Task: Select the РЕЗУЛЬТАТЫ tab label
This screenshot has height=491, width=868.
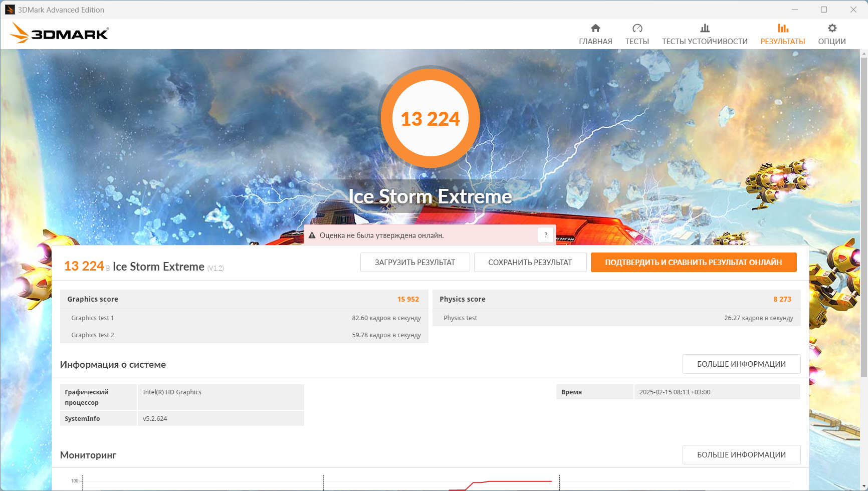Action: tap(783, 42)
